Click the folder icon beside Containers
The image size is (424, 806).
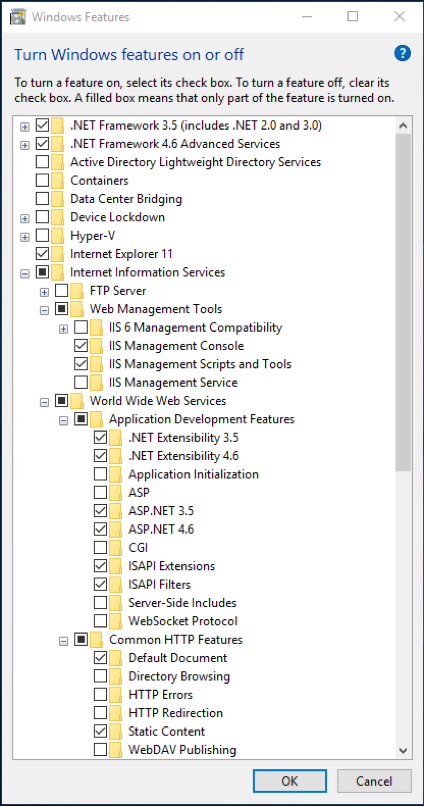click(x=58, y=180)
